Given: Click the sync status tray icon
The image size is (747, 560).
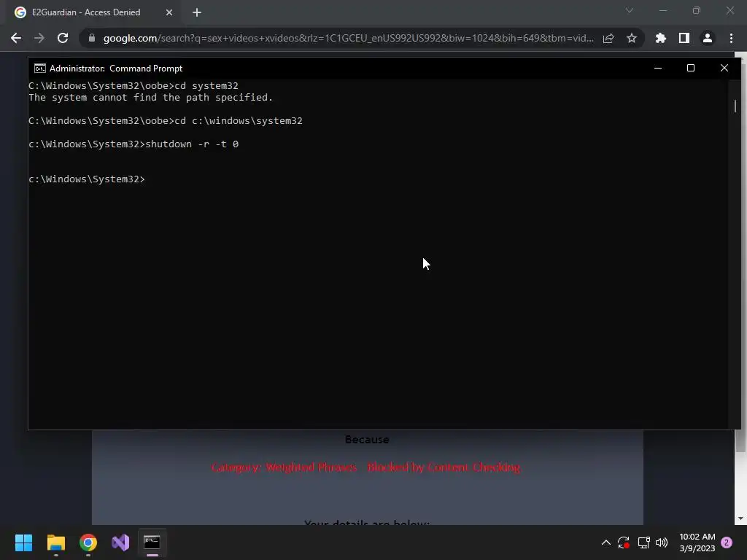Looking at the screenshot, I should 624,542.
